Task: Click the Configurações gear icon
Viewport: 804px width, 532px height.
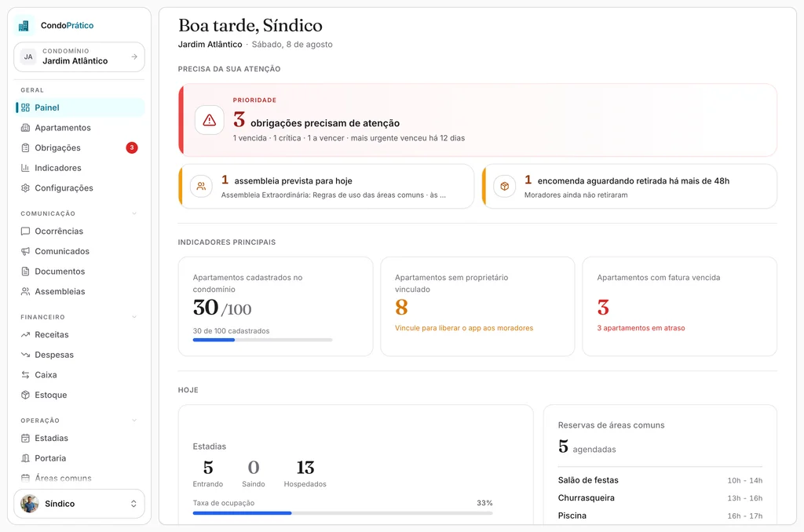Action: [25, 188]
